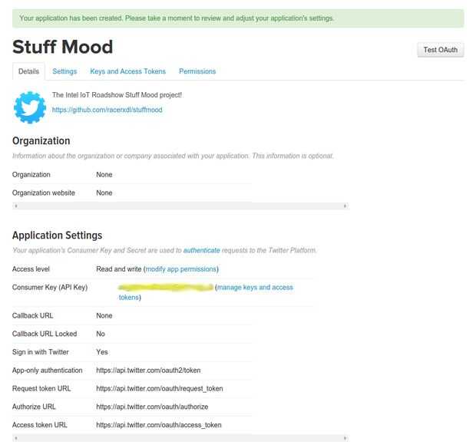
Task: Click left arrow of Organization scrollbar
Action: [x=15, y=206]
